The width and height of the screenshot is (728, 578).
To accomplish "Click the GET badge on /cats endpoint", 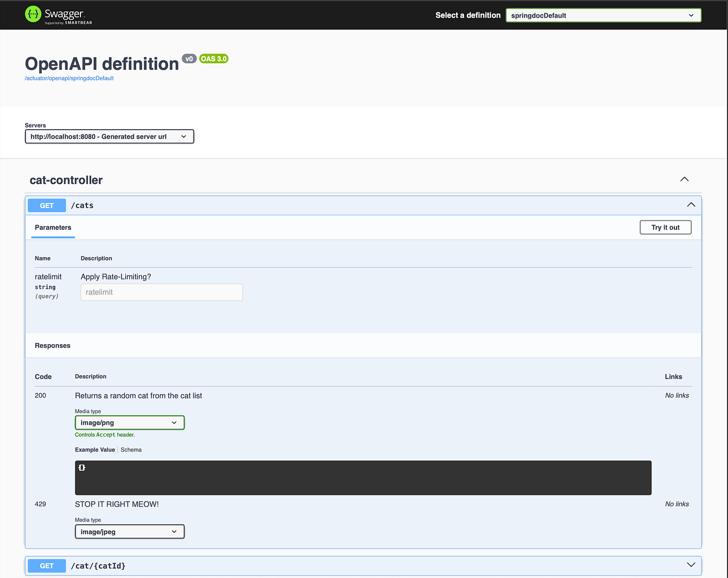I will 47,205.
